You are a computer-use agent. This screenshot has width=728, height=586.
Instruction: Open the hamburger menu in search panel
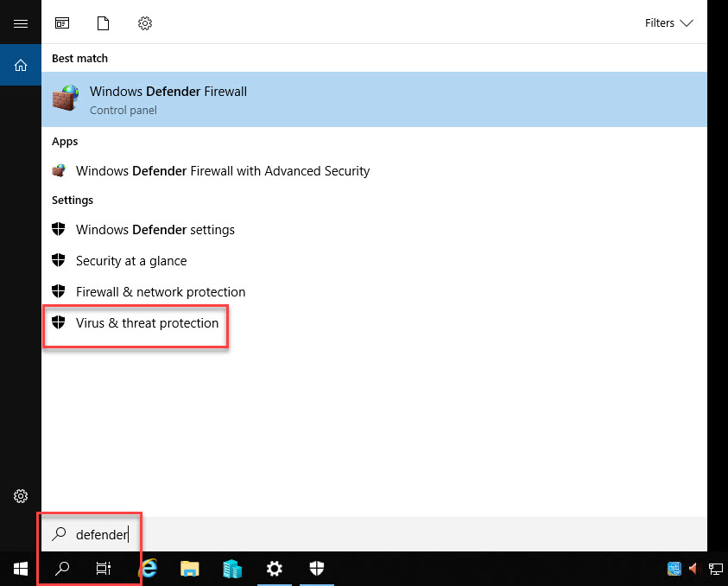point(21,23)
